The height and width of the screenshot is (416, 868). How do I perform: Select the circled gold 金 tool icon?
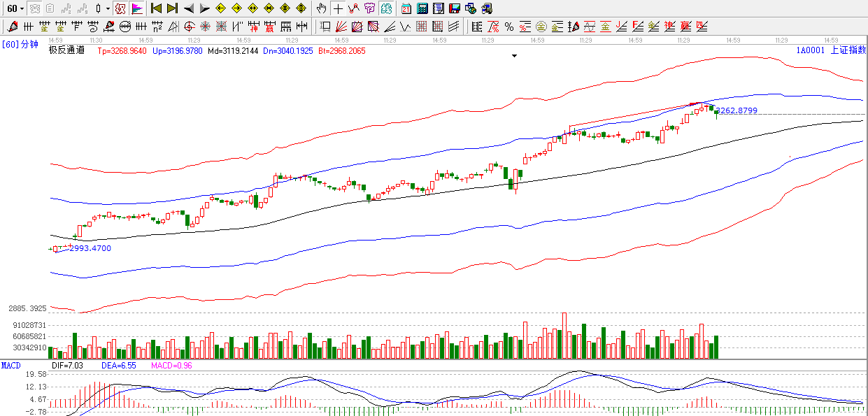click(541, 27)
